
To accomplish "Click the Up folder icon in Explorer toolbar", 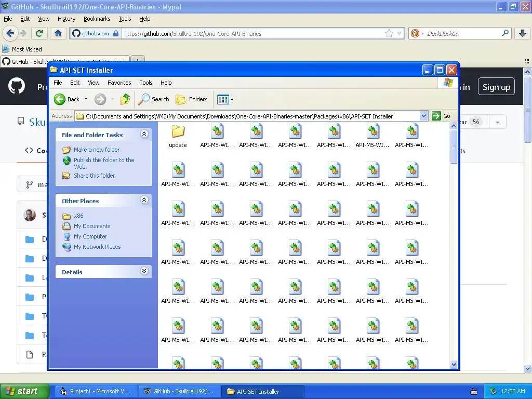I will [x=125, y=99].
